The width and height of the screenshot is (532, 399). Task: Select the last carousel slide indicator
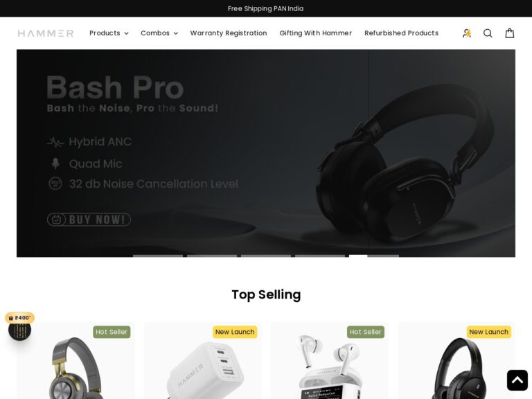[x=383, y=256]
